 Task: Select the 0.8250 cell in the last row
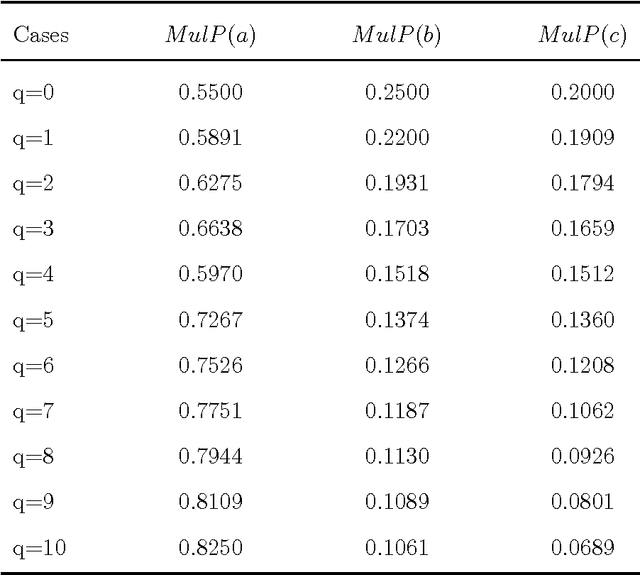pyautogui.click(x=210, y=547)
